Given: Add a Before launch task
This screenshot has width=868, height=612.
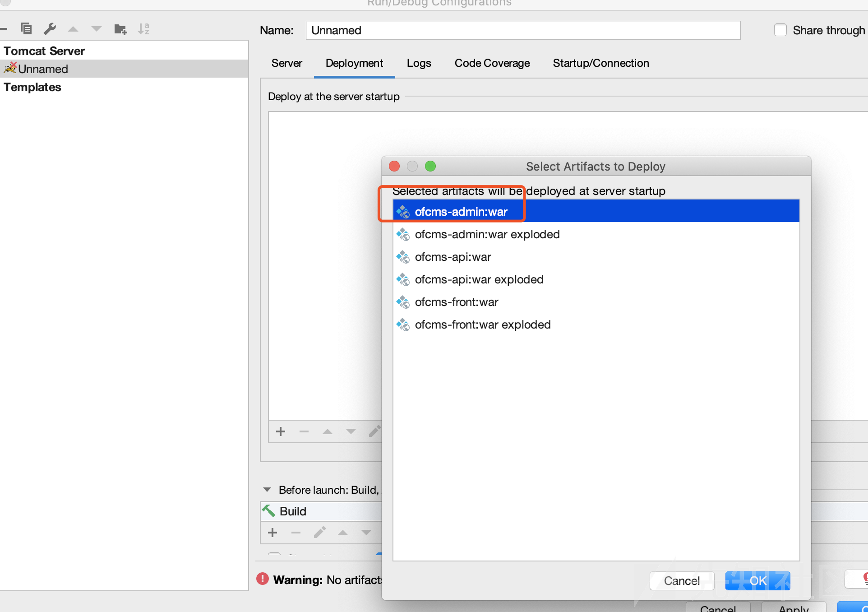Looking at the screenshot, I should click(x=272, y=533).
